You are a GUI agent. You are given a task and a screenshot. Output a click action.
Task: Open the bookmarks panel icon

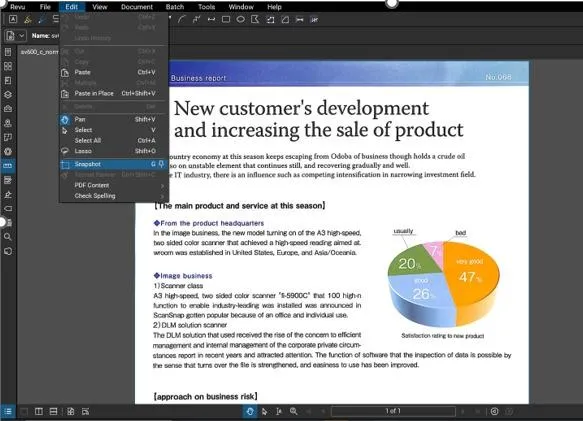pyautogui.click(x=8, y=80)
